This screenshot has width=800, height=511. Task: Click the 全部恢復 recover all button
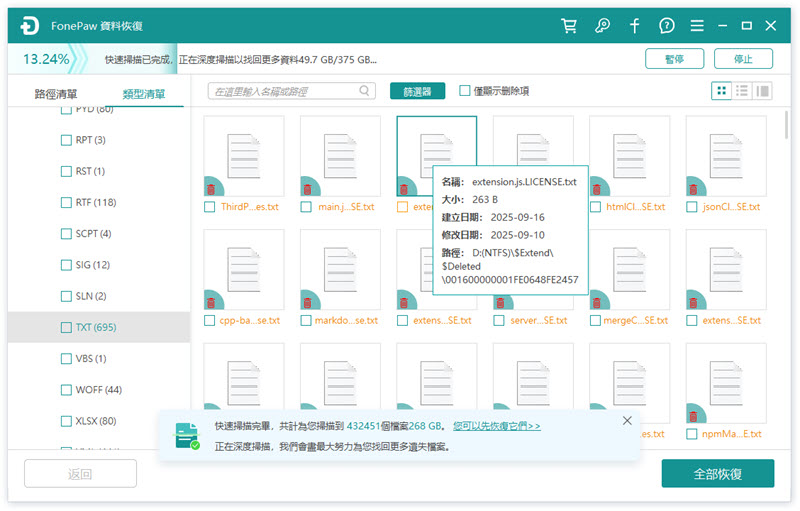pos(718,474)
